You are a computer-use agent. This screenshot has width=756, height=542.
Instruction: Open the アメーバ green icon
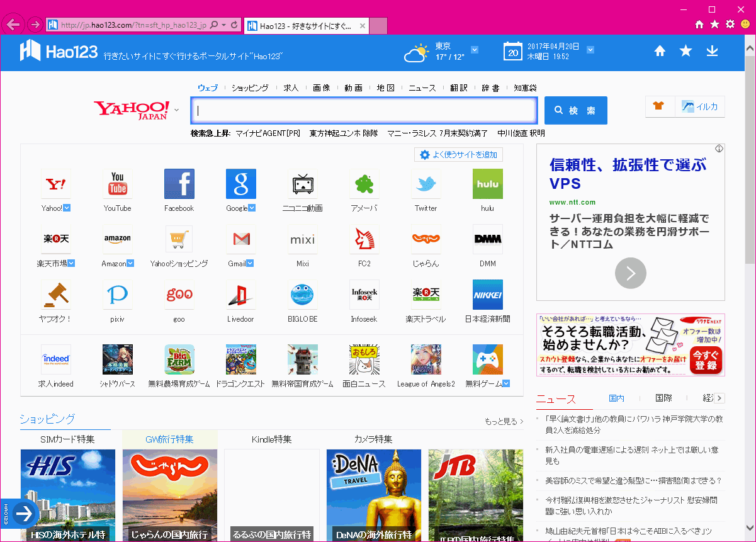tap(364, 184)
